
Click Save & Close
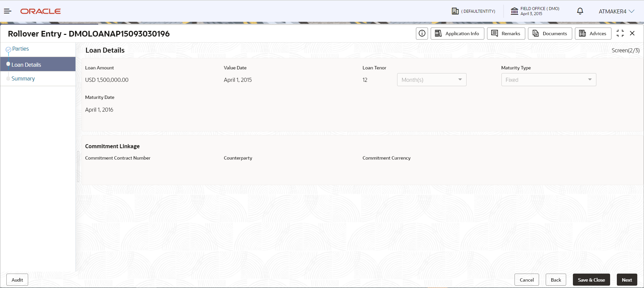pyautogui.click(x=591, y=280)
